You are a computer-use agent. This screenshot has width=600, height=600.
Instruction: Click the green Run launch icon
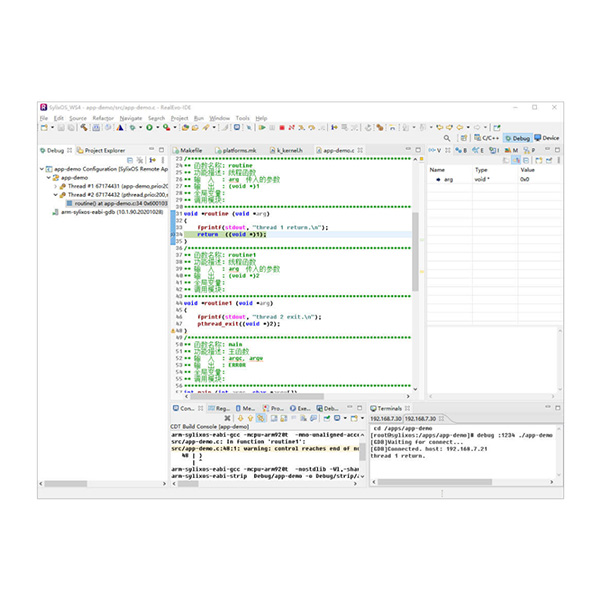pos(150,127)
